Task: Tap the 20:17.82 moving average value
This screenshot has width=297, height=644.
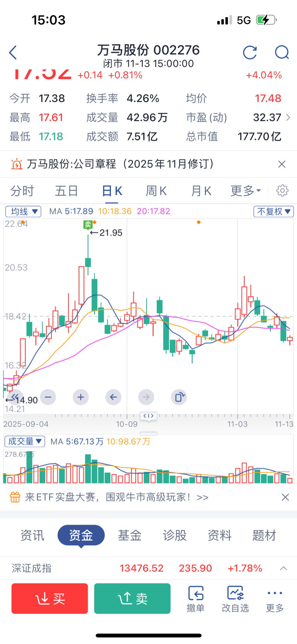Action: tap(154, 211)
